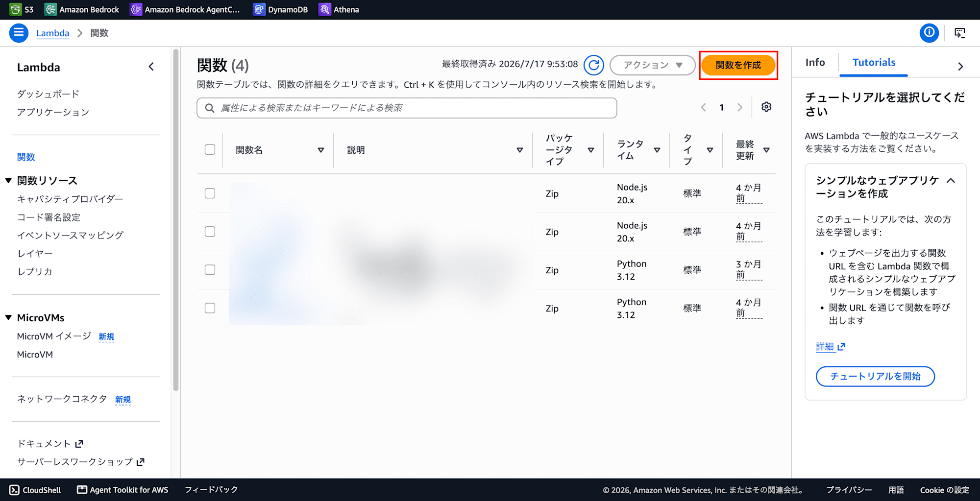This screenshot has height=501, width=980.
Task: Open the アクション dropdown
Action: (652, 65)
